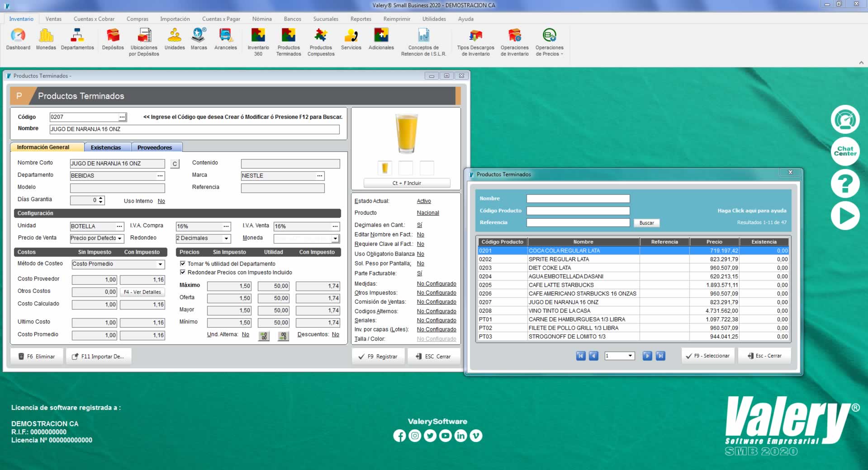Open Método de Costeo dropdown

(x=160, y=264)
